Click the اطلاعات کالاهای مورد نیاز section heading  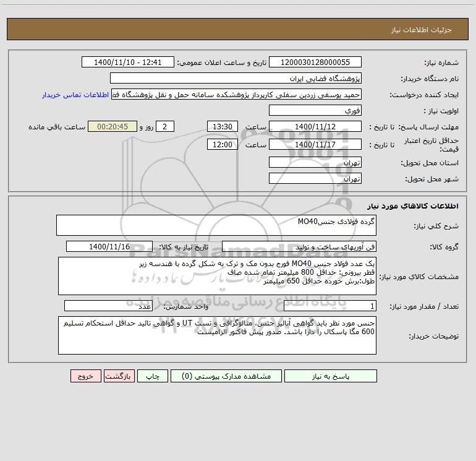413,205
